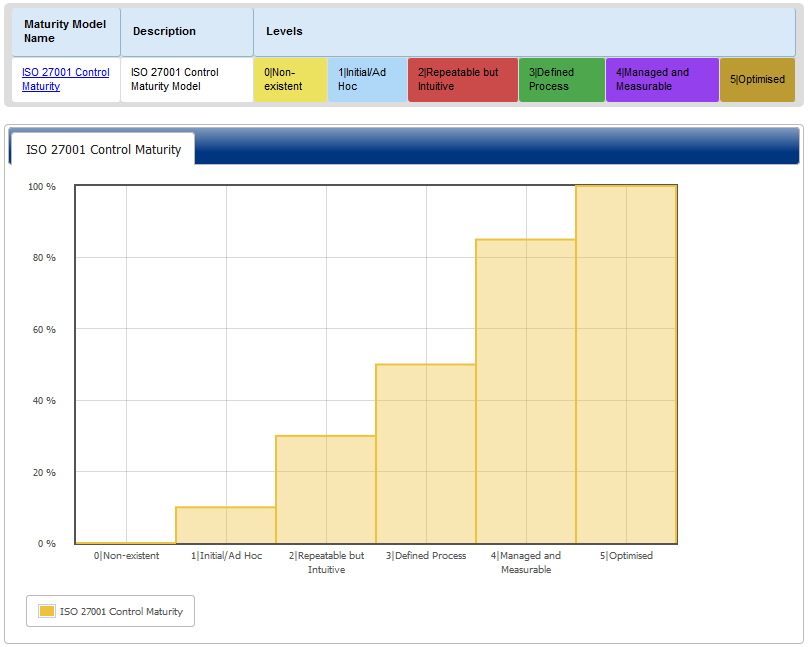Click the 5|Optimised x-axis label
Screen dimensions: 809x647
coord(626,556)
